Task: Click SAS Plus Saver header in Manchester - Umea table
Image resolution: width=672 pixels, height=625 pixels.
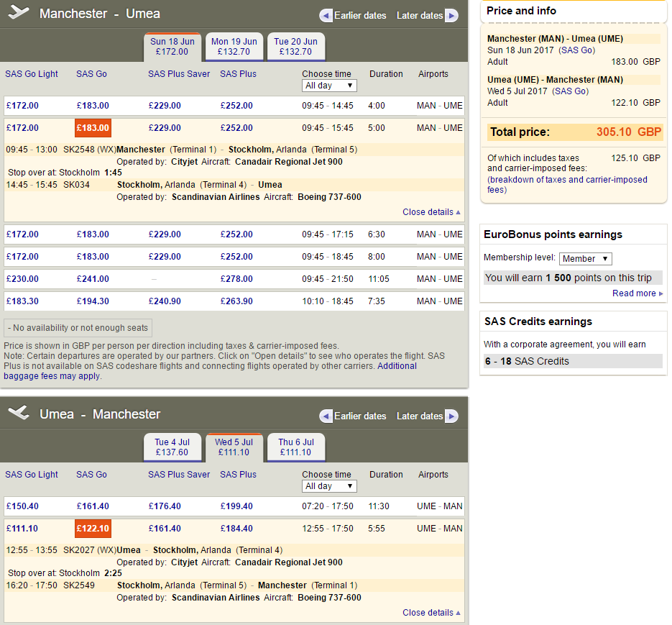Action: tap(179, 74)
